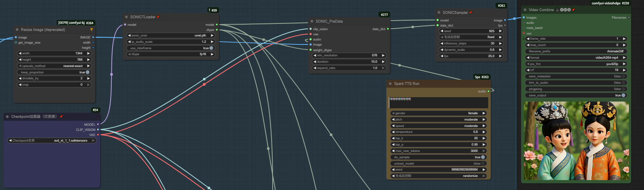644x190 pixels.
Task: Click the pin icon on Checkpoint loader node
Action: pos(61,117)
